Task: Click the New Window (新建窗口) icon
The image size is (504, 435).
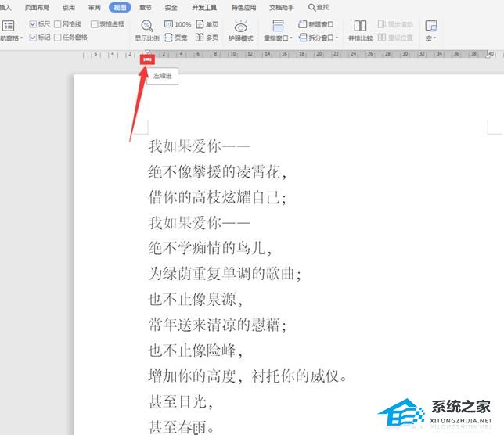Action: click(302, 24)
